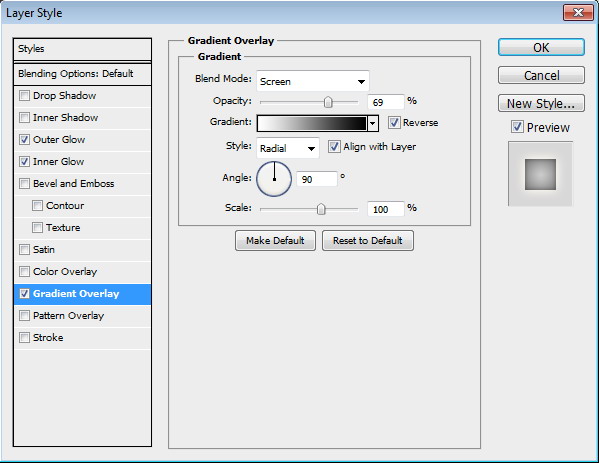Enable the Stroke effect checkbox
The width and height of the screenshot is (599, 463).
tap(24, 337)
